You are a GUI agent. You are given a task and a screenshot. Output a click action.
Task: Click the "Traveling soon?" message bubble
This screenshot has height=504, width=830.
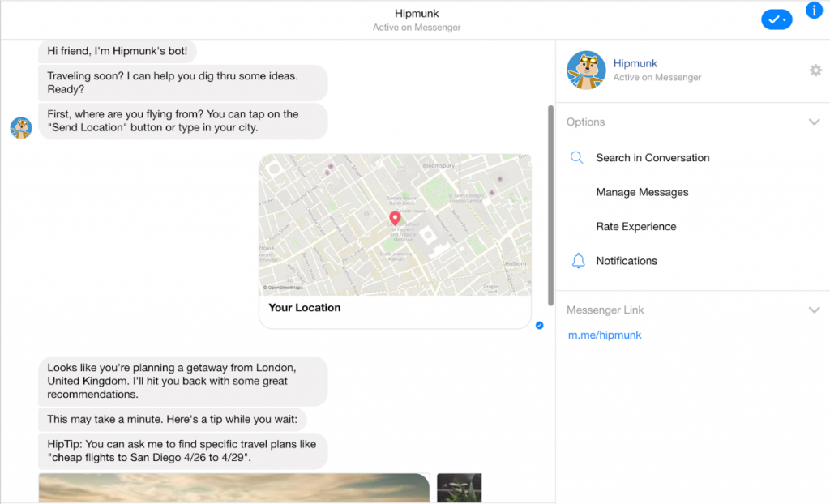182,83
